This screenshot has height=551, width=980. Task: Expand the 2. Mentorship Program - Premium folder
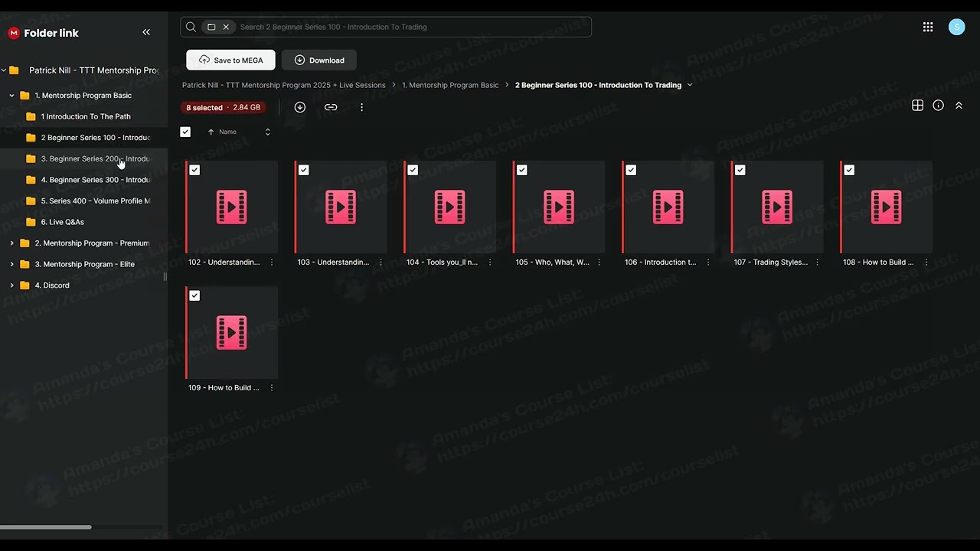tap(11, 243)
